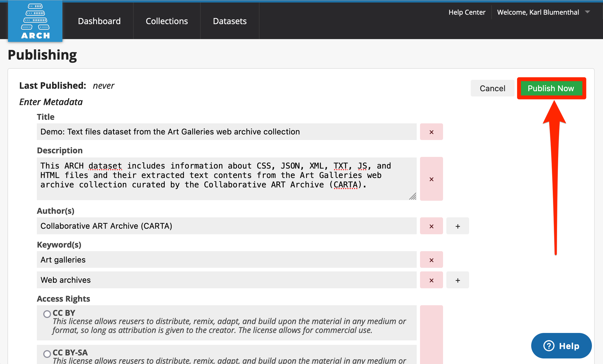Remove the CARTA author entry
This screenshot has height=364, width=603.
(431, 226)
